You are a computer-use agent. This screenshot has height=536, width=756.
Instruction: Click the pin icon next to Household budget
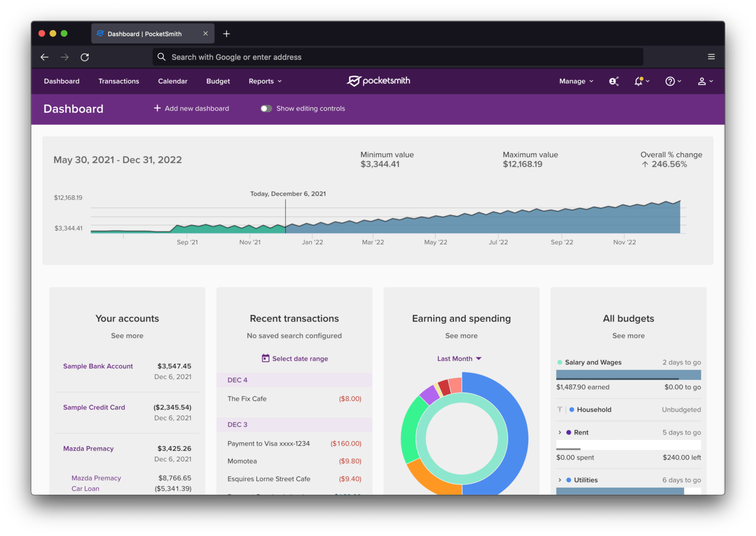559,409
